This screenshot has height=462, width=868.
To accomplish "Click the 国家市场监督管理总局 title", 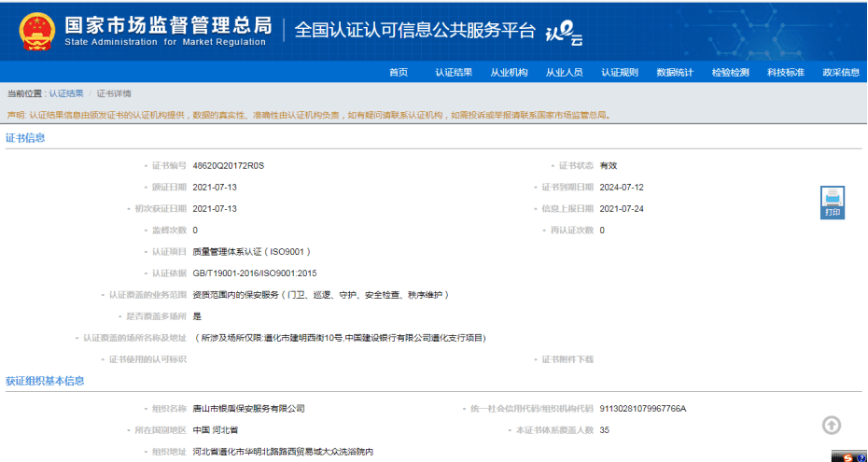I will coord(168,25).
